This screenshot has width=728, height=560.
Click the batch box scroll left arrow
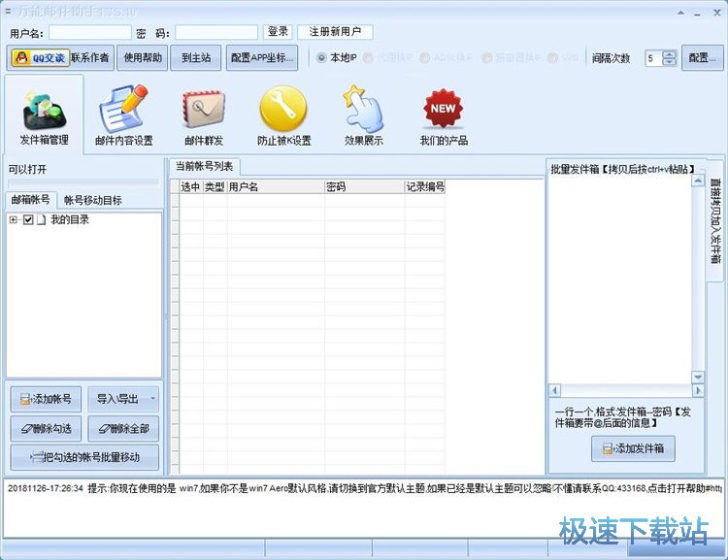[x=555, y=390]
